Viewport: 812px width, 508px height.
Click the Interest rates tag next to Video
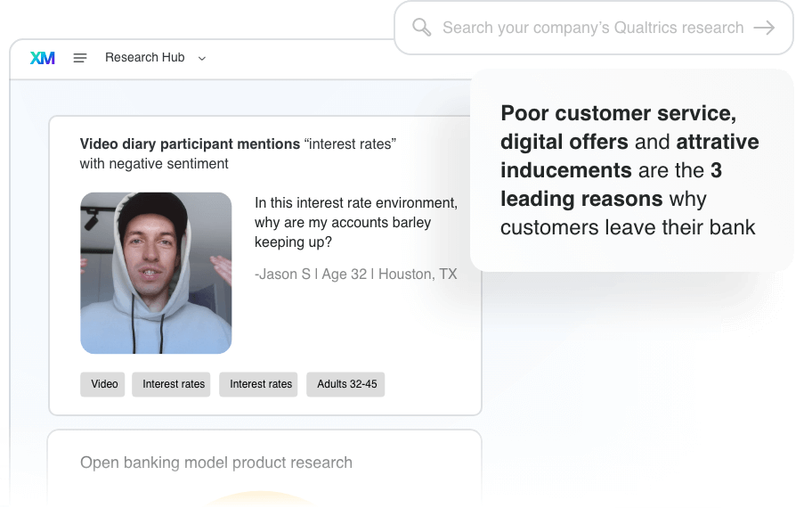(174, 384)
